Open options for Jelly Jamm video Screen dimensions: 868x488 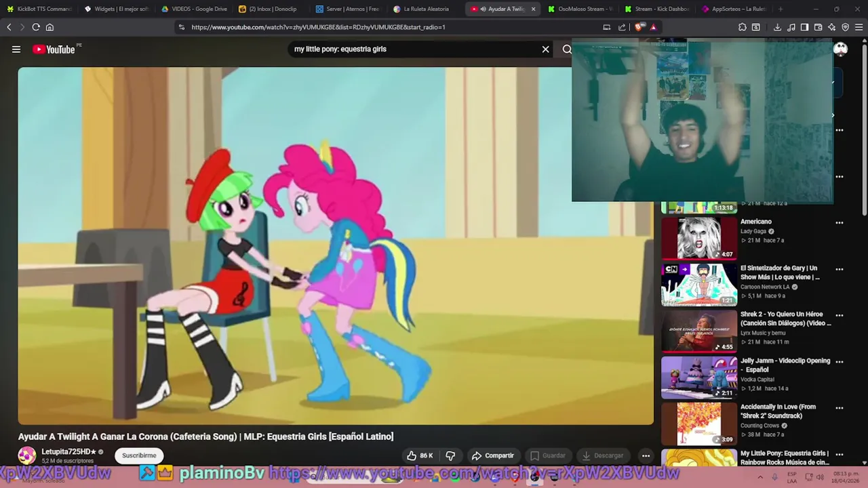pos(840,362)
